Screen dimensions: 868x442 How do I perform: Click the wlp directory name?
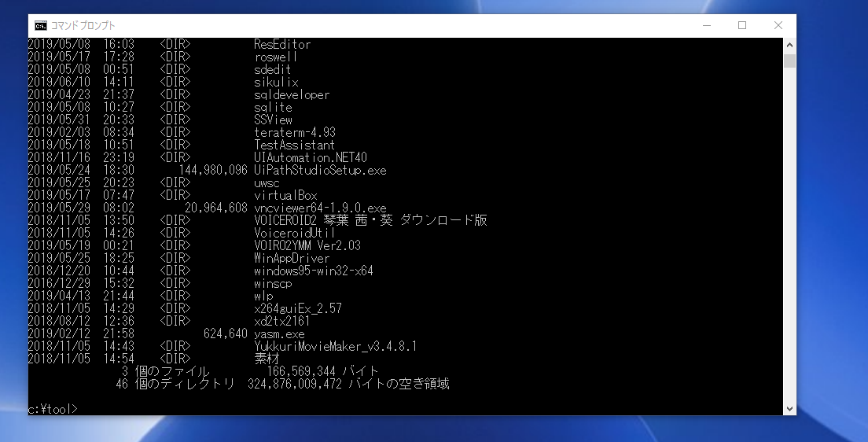[x=263, y=297]
